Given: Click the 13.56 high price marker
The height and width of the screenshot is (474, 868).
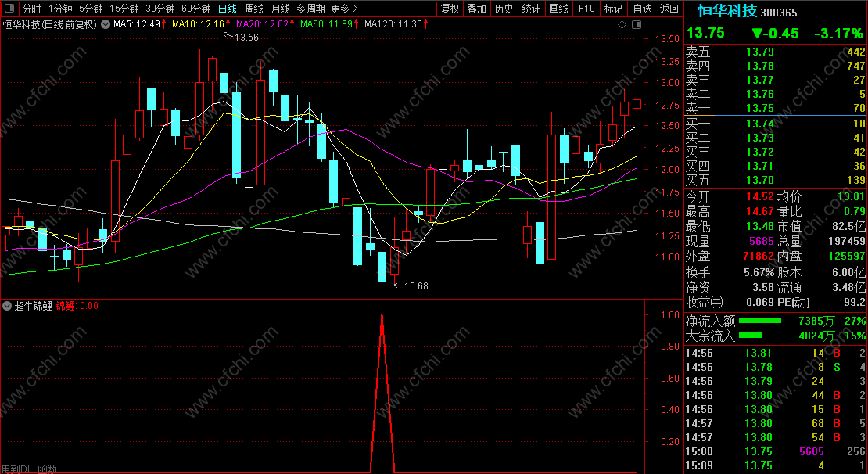Looking at the screenshot, I should [246, 38].
